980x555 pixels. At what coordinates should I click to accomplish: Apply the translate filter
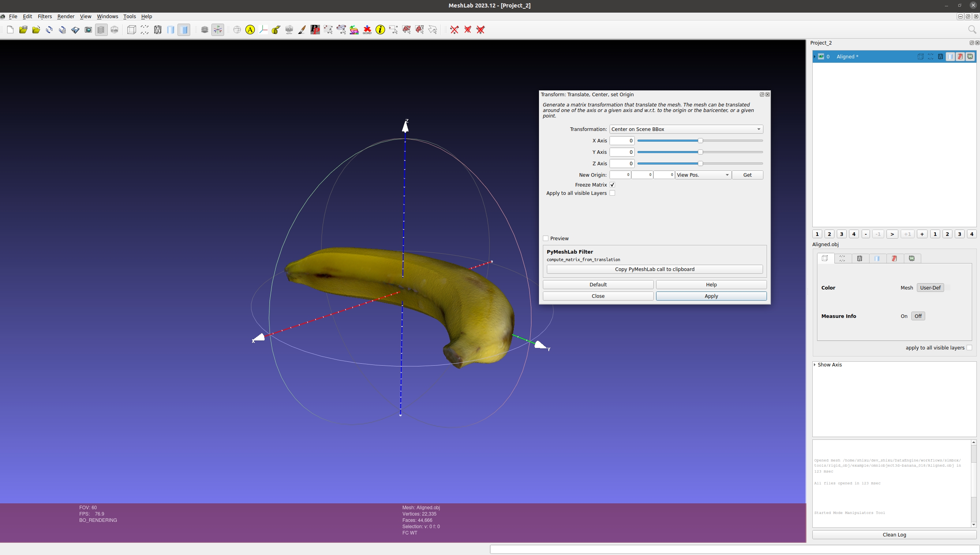(711, 296)
